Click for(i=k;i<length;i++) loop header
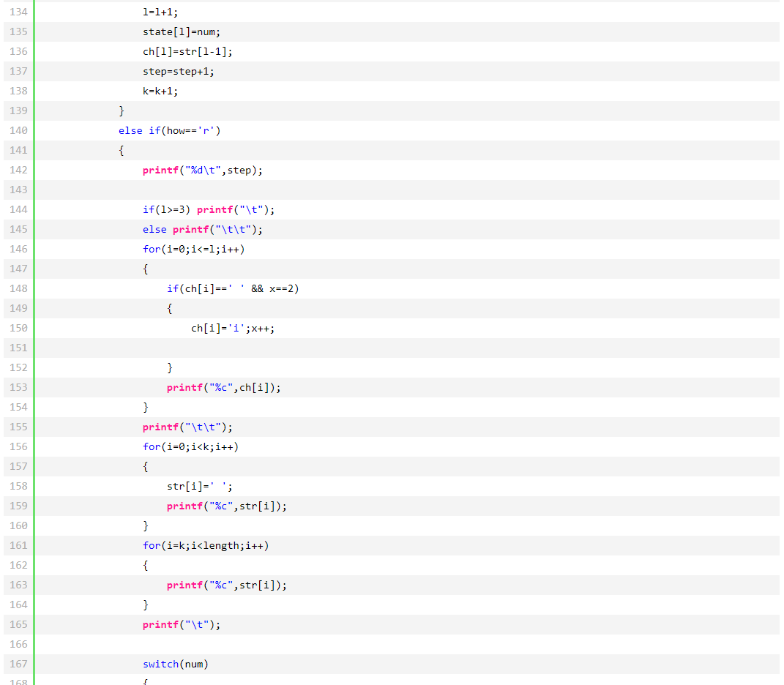 [x=206, y=545]
